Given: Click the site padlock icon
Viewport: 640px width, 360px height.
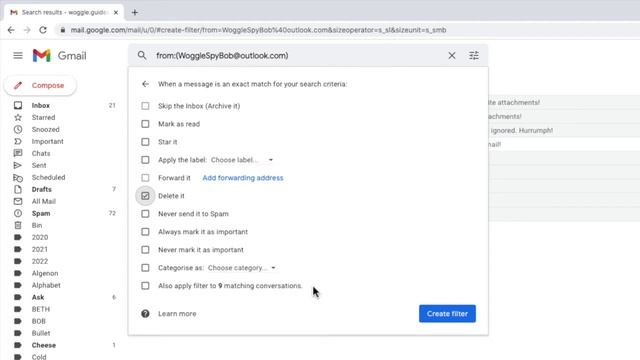Looking at the screenshot, I should click(x=62, y=30).
